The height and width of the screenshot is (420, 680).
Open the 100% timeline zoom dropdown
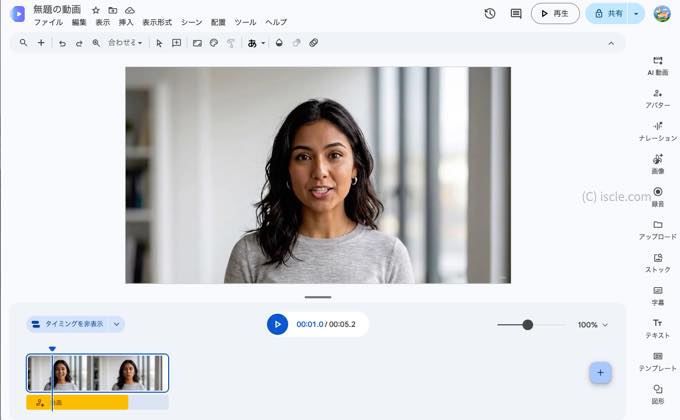tap(592, 325)
